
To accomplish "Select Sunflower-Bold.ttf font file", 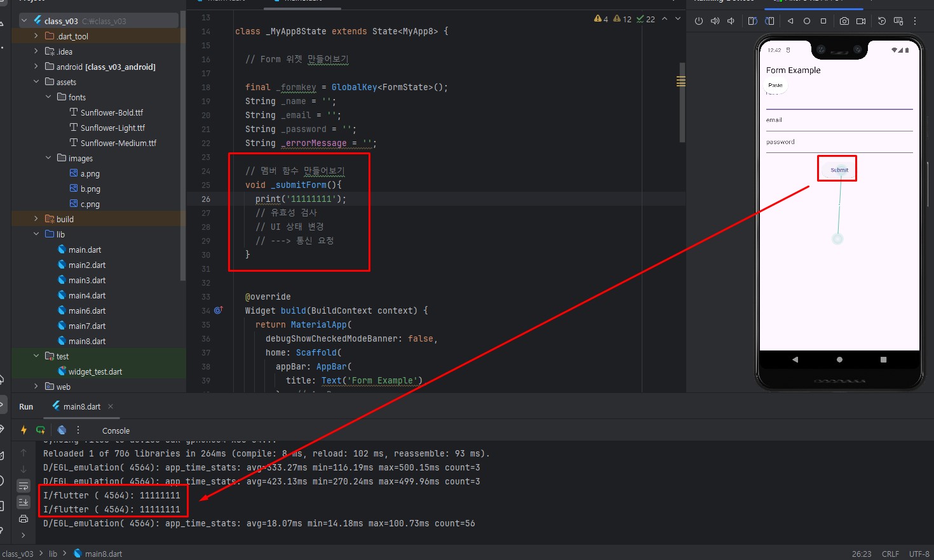I will (111, 112).
